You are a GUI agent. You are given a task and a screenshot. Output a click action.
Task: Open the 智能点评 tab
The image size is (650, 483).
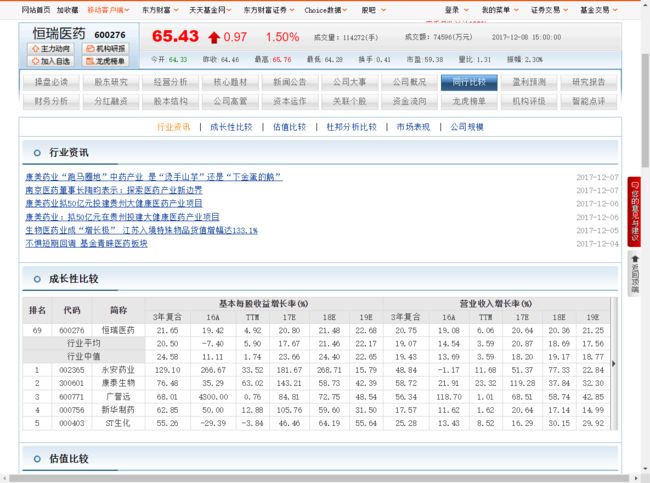point(588,101)
